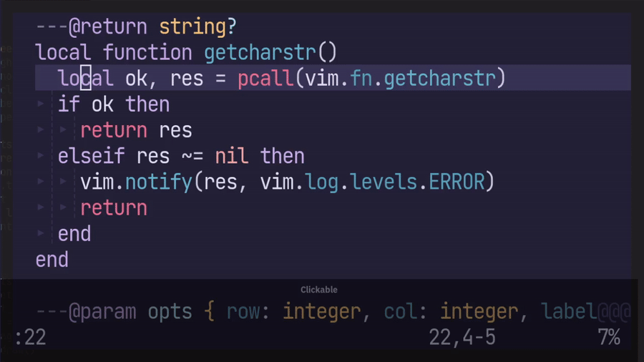Select the 'string?' return type annotation
Image resolution: width=644 pixels, height=362 pixels.
197,27
